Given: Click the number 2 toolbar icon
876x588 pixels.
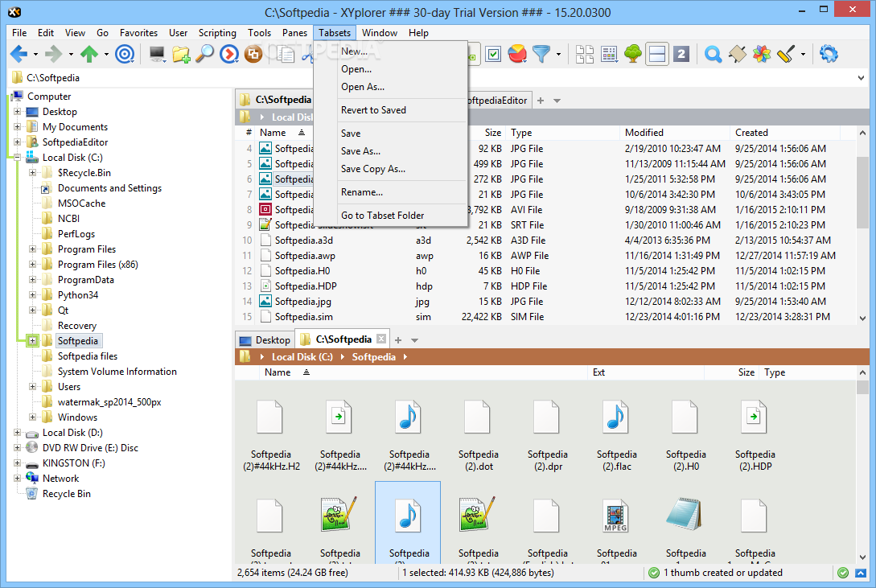Looking at the screenshot, I should coord(681,54).
